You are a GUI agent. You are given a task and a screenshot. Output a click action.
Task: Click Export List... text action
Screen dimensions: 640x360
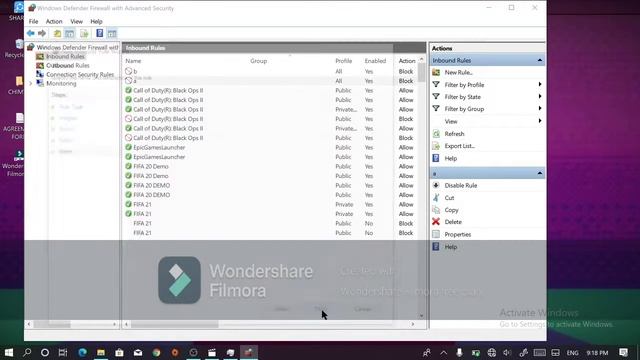click(460, 146)
